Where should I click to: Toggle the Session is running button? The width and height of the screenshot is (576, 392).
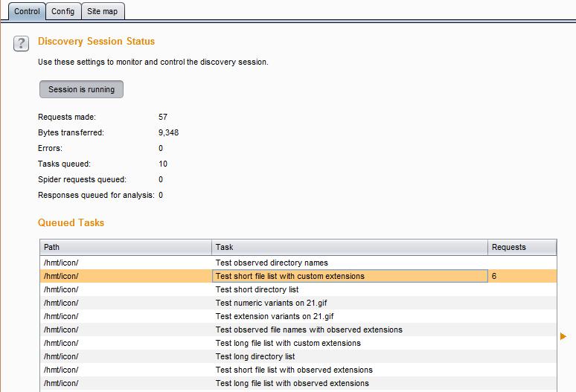pyautogui.click(x=81, y=89)
